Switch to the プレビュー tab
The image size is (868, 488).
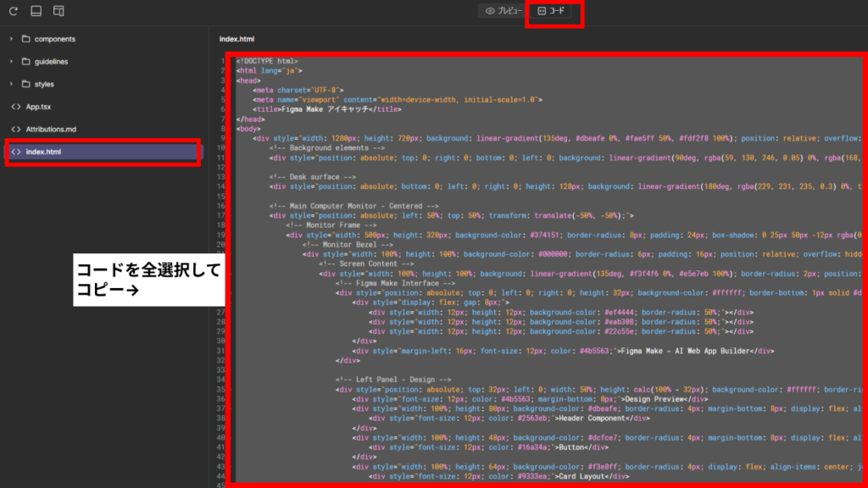tap(504, 11)
